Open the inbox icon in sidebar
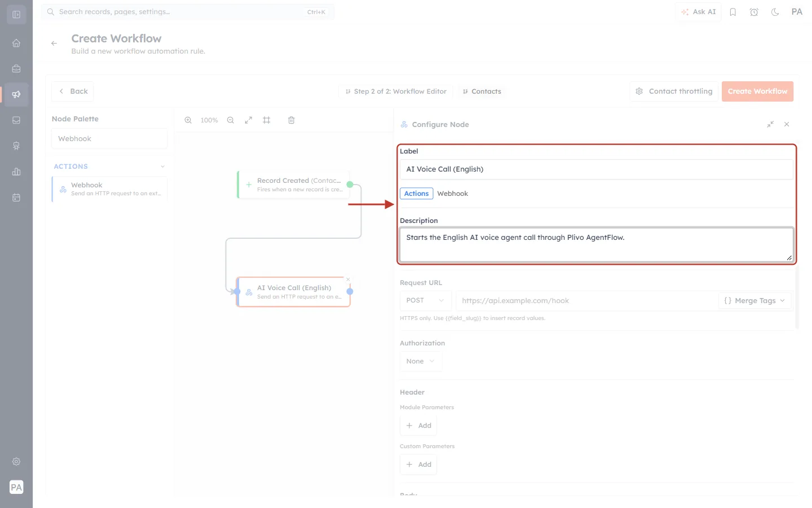812x508 pixels. click(16, 120)
